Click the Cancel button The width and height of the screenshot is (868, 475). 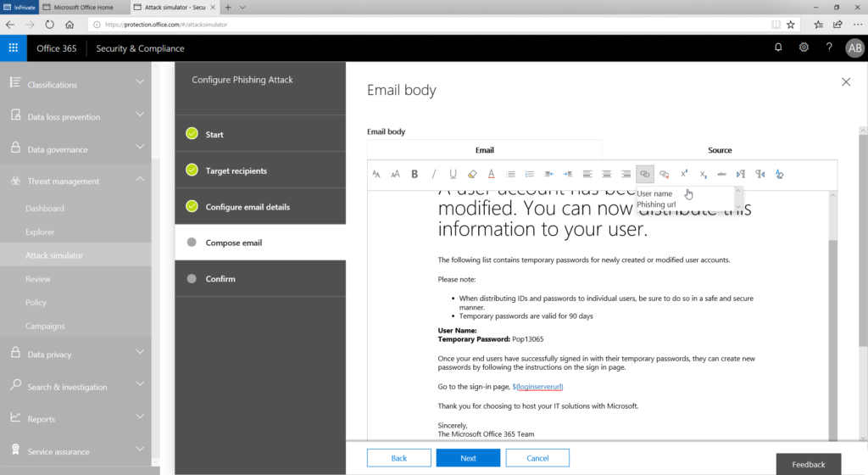pos(537,458)
